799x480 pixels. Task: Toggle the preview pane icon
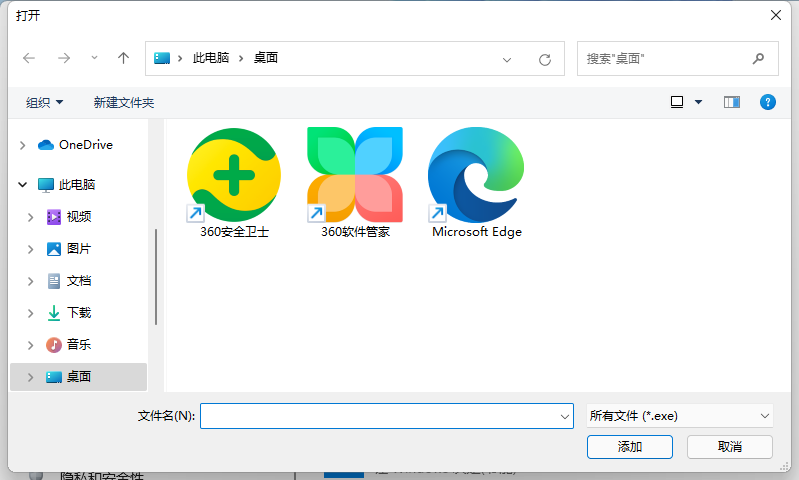[x=732, y=102]
